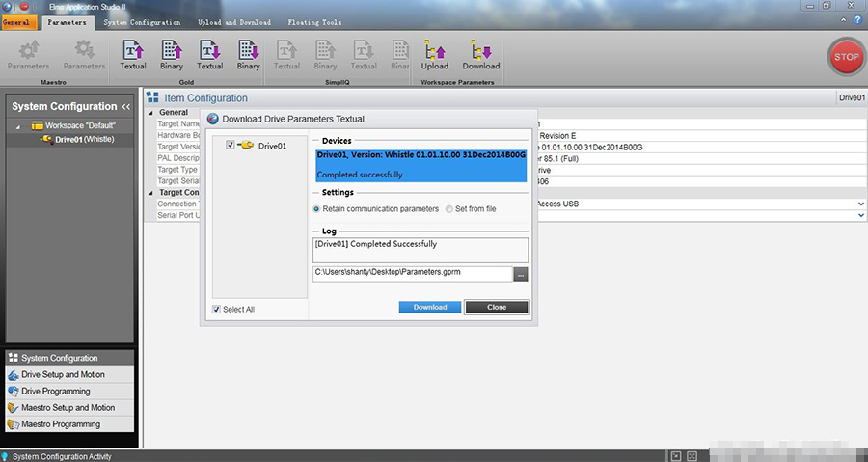Screen dimensions: 868x462
Task: Click the Close button in the dialog
Action: [496, 307]
